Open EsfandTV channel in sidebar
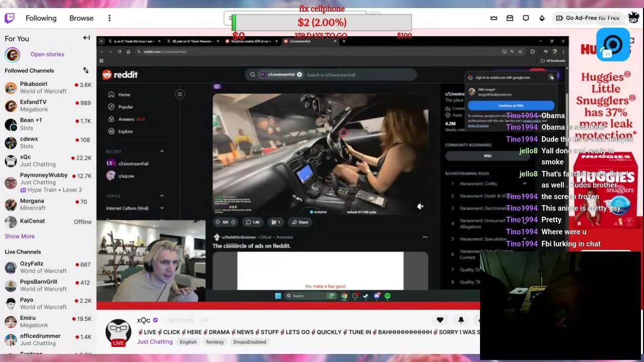This screenshot has width=644, height=362. pyautogui.click(x=48, y=106)
